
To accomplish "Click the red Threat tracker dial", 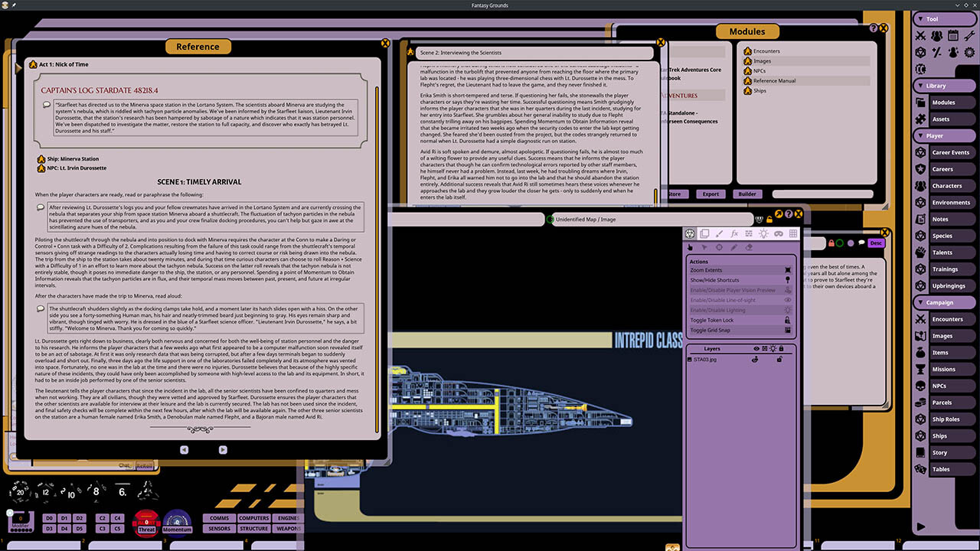I will (x=145, y=522).
